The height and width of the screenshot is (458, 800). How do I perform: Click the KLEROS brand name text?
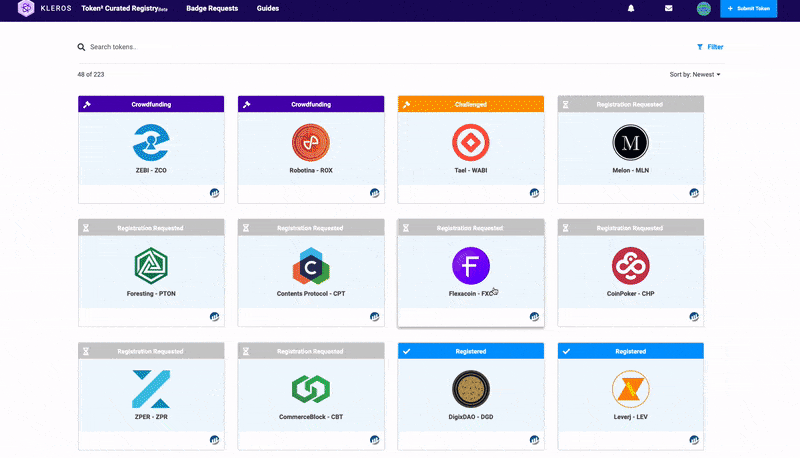tap(56, 8)
